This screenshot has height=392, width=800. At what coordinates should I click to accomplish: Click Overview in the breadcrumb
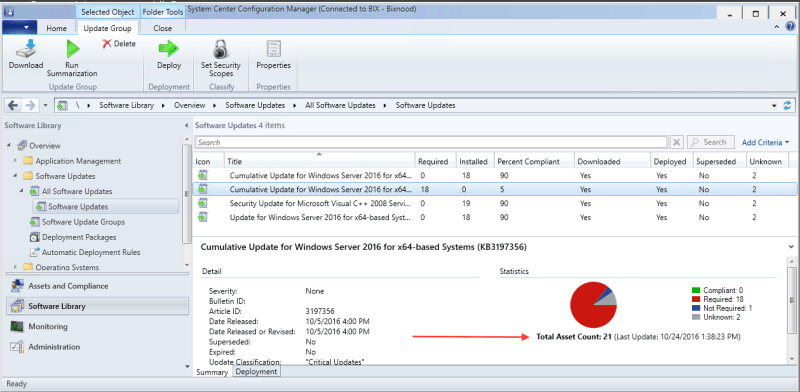(189, 105)
